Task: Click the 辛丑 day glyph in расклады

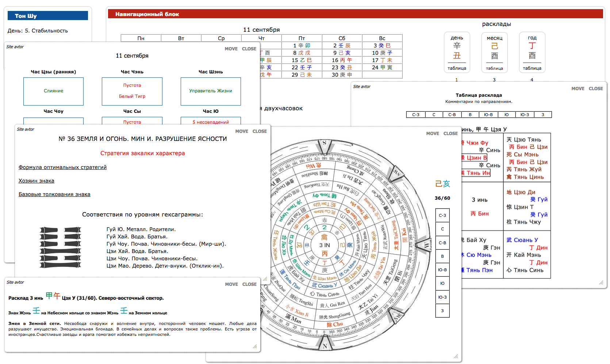Action: [x=457, y=51]
